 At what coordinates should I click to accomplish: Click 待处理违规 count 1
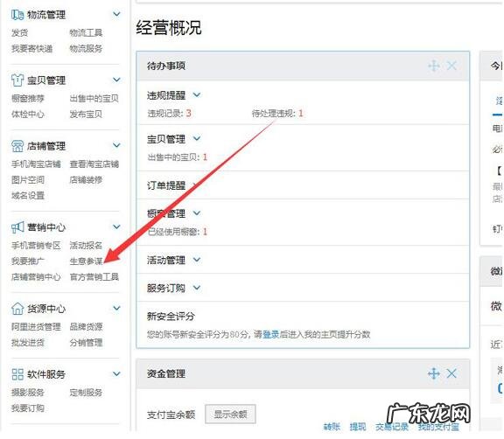click(x=301, y=113)
